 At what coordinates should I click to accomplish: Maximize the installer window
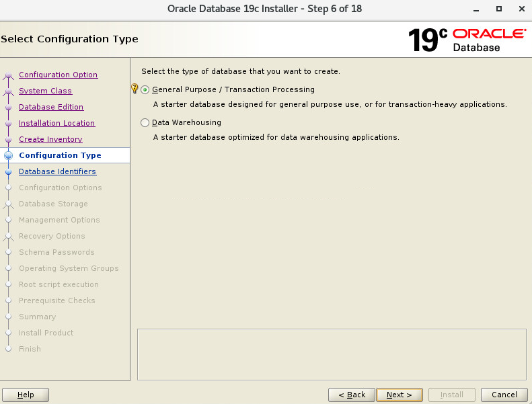click(499, 9)
